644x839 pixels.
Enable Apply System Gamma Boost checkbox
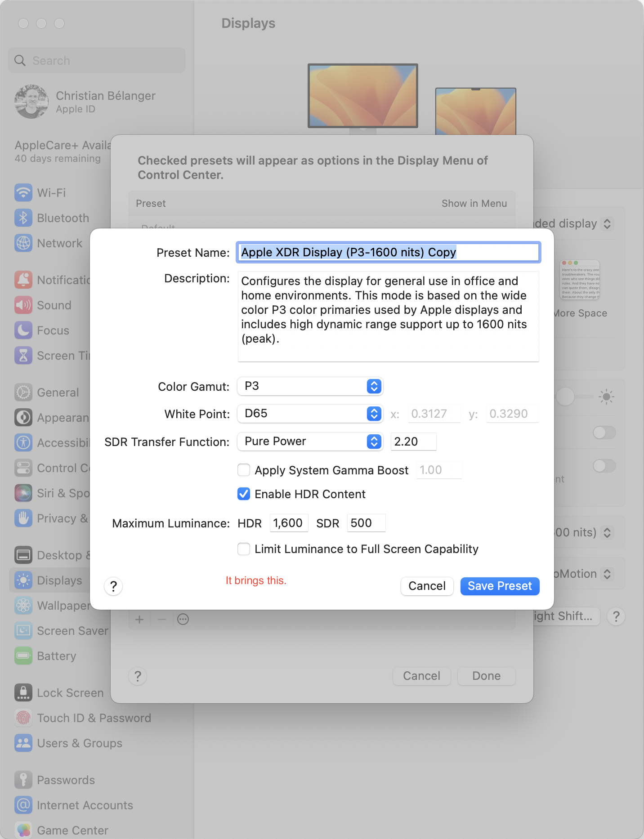click(x=244, y=470)
